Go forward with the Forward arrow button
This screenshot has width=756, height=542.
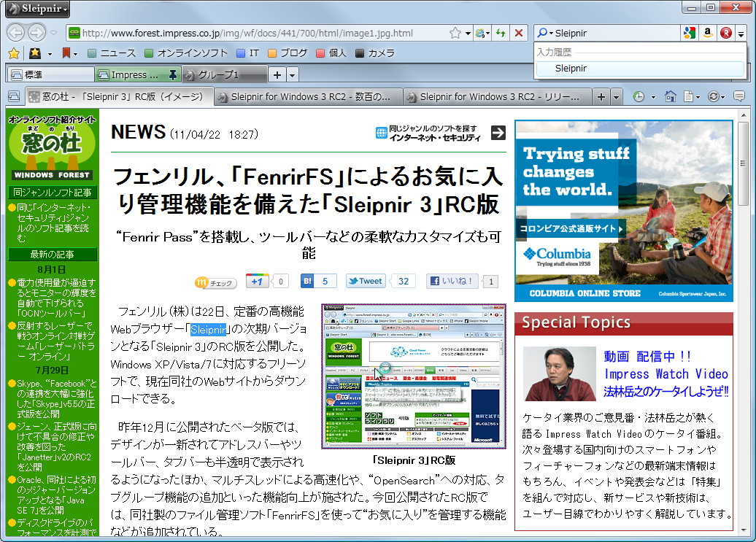[36, 33]
